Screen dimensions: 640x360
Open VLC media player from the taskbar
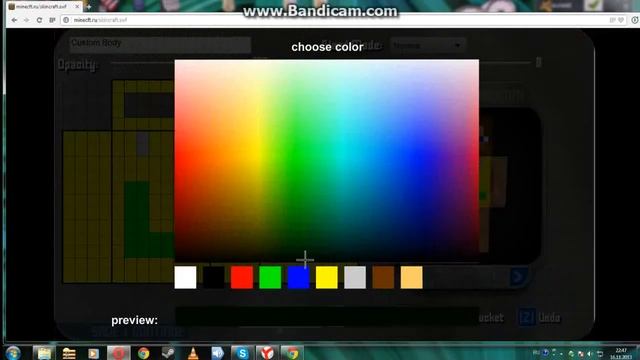193,353
